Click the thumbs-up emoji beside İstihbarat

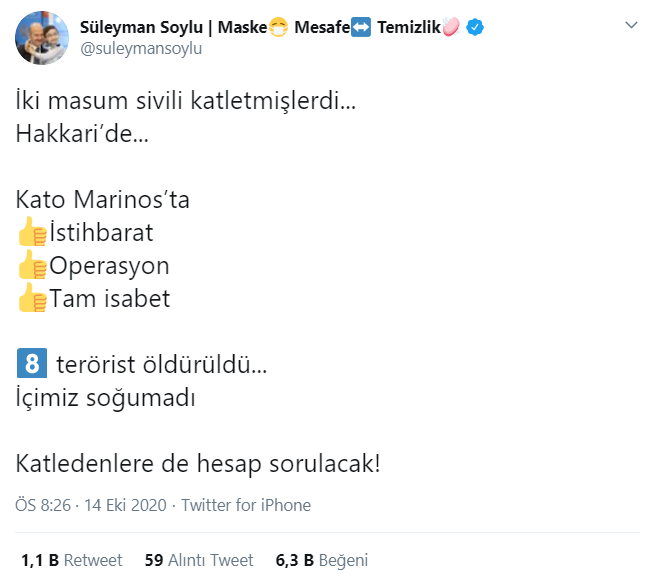coord(31,234)
